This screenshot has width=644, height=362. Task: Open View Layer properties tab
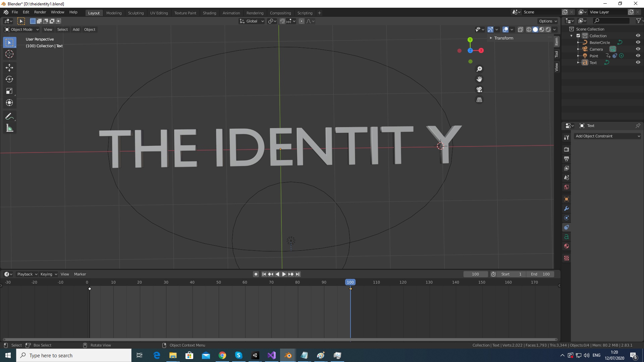(x=567, y=168)
